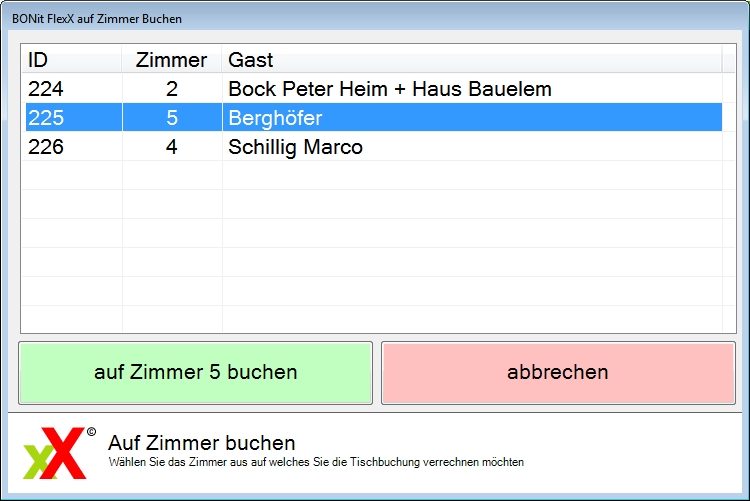This screenshot has width=750, height=501.
Task: Click the first empty row below Schillig Marco
Action: point(374,176)
